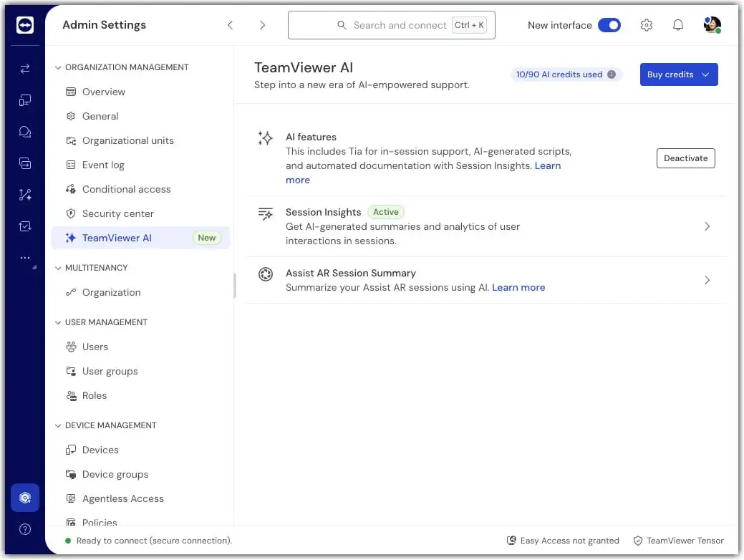Click the sidebar resize handle
Image resolution: width=744 pixels, height=560 pixels.
(x=235, y=286)
